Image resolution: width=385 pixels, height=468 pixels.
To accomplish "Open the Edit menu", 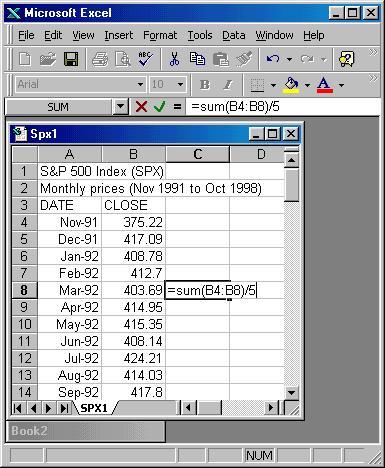I will pyautogui.click(x=53, y=35).
